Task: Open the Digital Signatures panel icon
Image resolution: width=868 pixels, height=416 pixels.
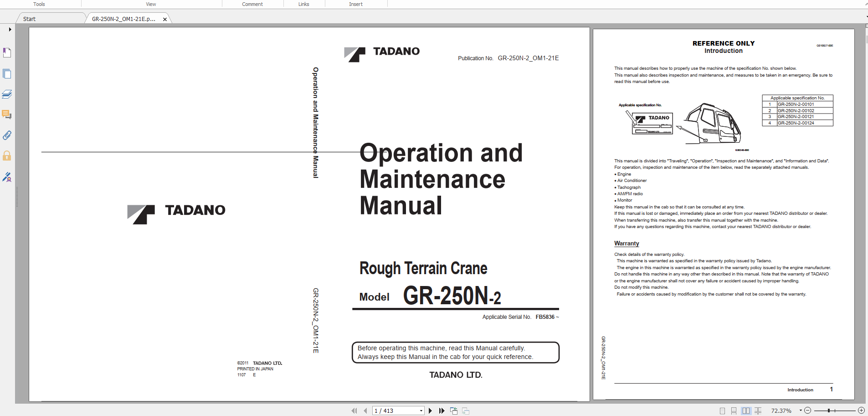Action: (x=7, y=177)
